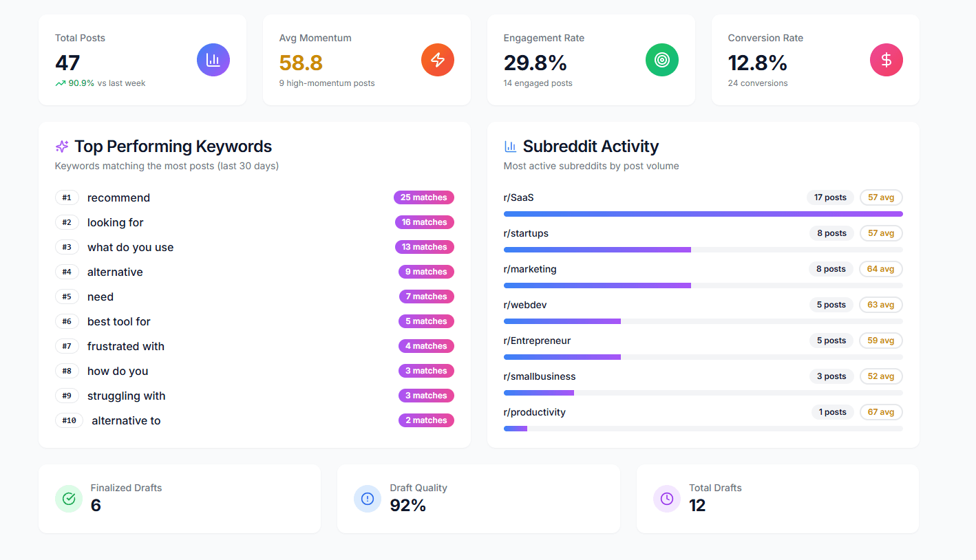Click the green target icon on Engagement Rate card
Image resolution: width=976 pixels, height=560 pixels.
[x=661, y=60]
